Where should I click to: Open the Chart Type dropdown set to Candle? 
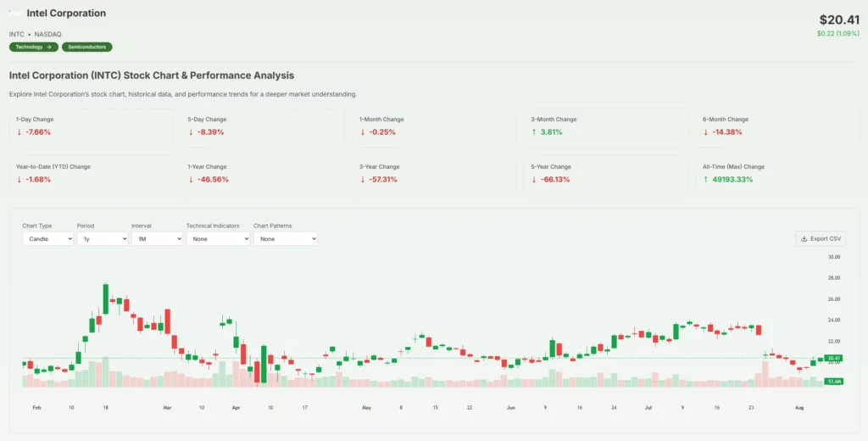tap(48, 239)
